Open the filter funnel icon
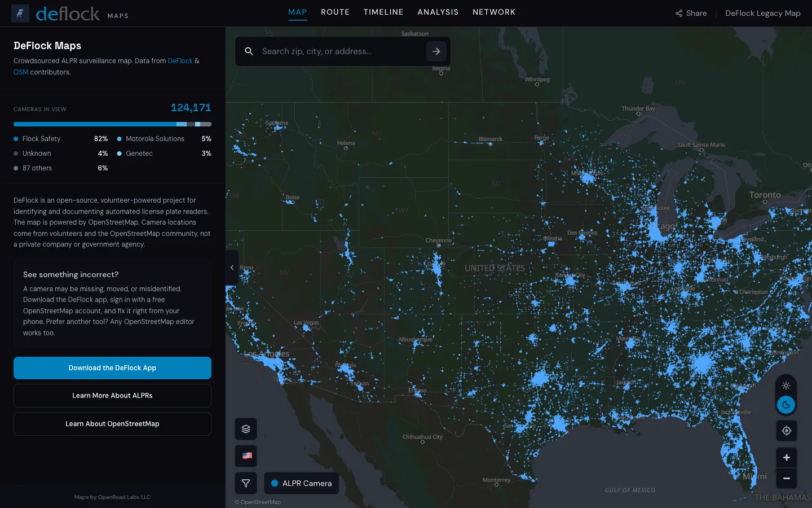This screenshot has width=812, height=508. click(x=246, y=483)
